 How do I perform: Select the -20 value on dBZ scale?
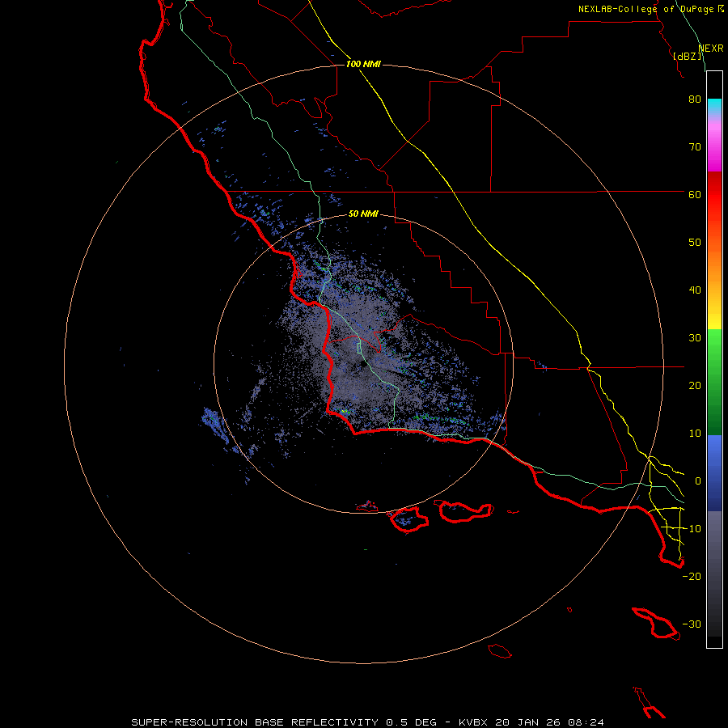pyautogui.click(x=692, y=577)
